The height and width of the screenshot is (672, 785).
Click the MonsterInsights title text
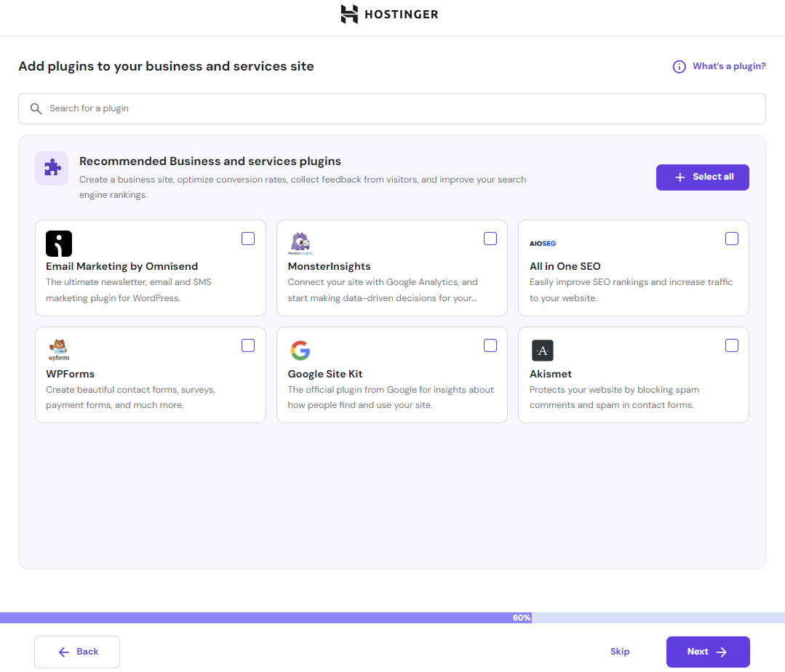[x=329, y=266]
